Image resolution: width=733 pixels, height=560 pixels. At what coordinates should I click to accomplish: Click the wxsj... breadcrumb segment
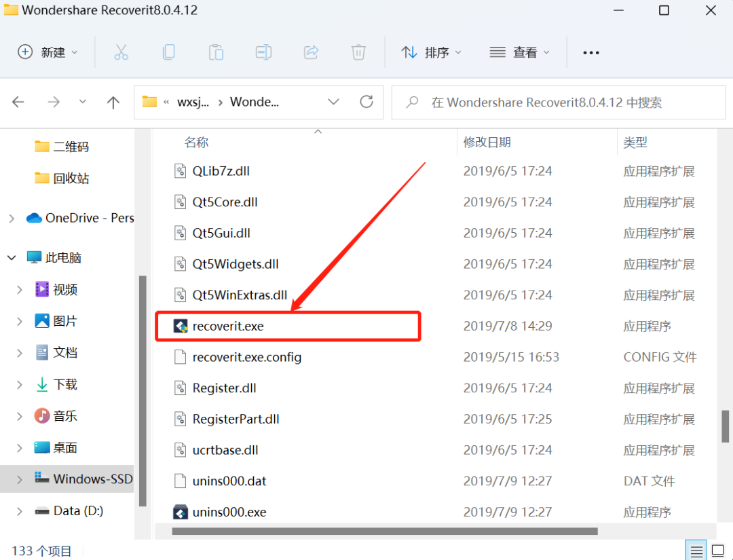coord(193,102)
